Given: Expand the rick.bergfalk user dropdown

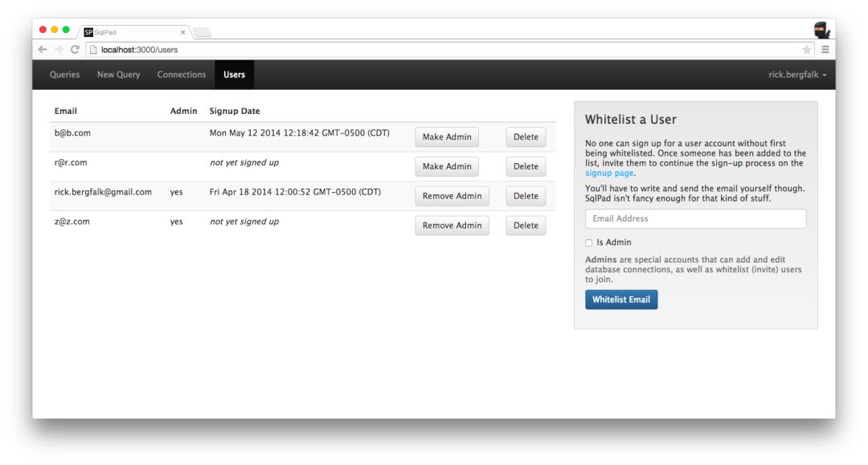Looking at the screenshot, I should click(797, 75).
